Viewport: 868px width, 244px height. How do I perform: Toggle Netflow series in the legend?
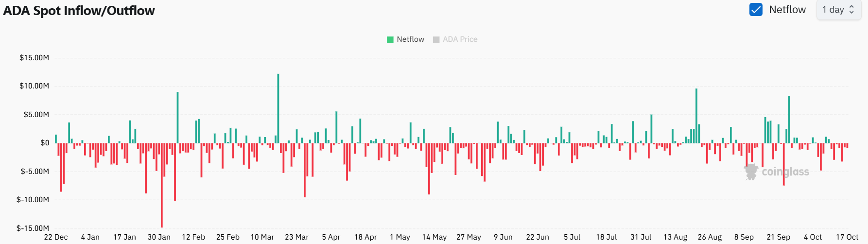(405, 39)
